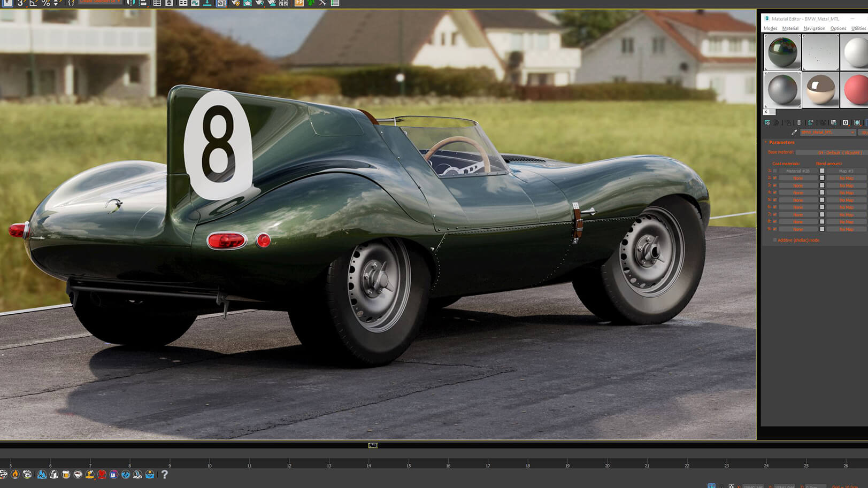Click the beer preset icon
Viewport: 868px width, 488px height.
pos(66,474)
